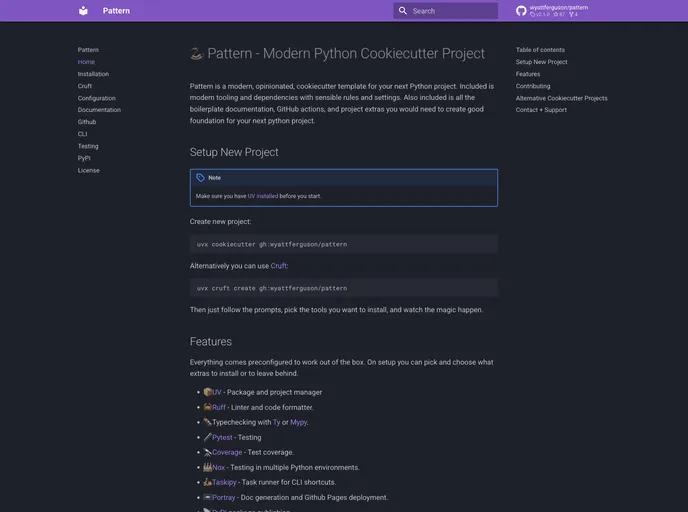Viewport: 688px width, 512px height.
Task: Click the snake emoji beside page title
Action: tap(197, 54)
